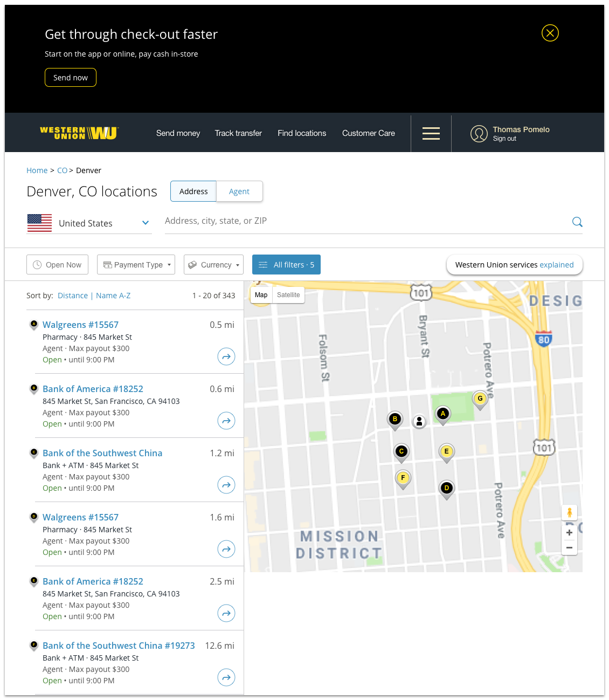
Task: Open Bank of America #18252 at 2.5 mi
Action: click(x=93, y=581)
